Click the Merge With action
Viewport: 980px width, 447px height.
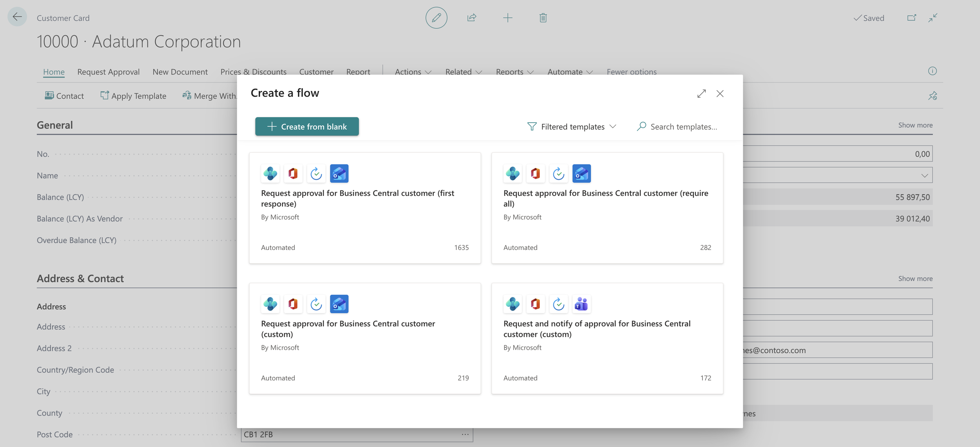tap(210, 96)
